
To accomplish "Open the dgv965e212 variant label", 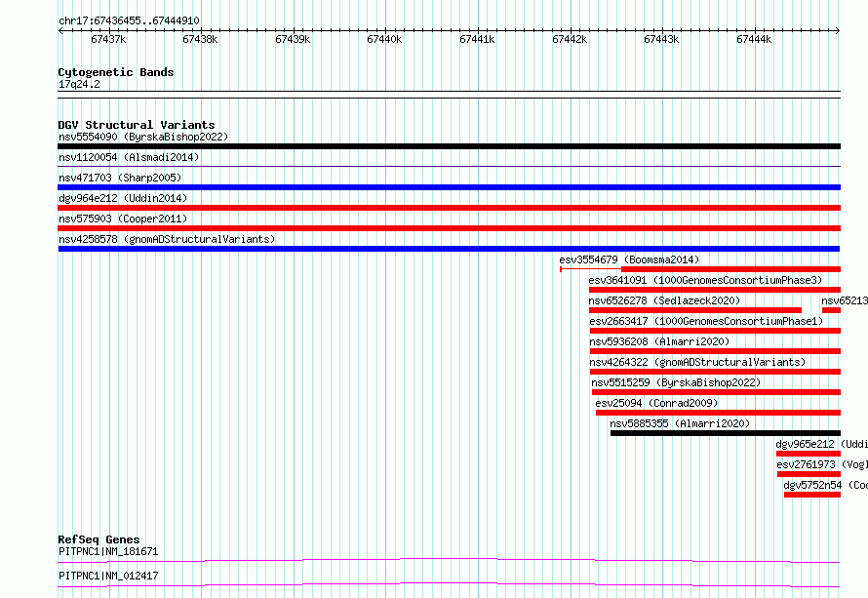I will click(x=821, y=444).
